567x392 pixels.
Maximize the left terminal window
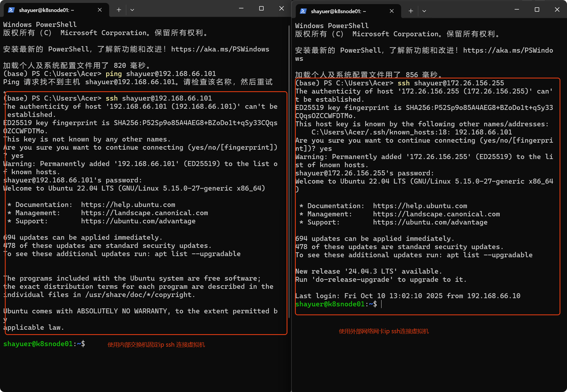pos(261,8)
